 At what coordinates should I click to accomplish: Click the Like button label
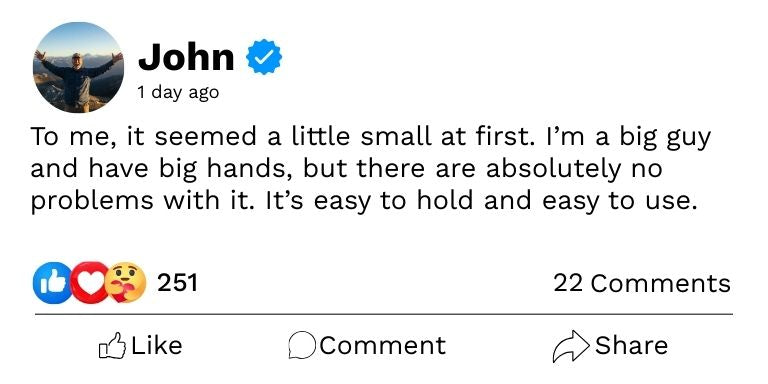(157, 345)
